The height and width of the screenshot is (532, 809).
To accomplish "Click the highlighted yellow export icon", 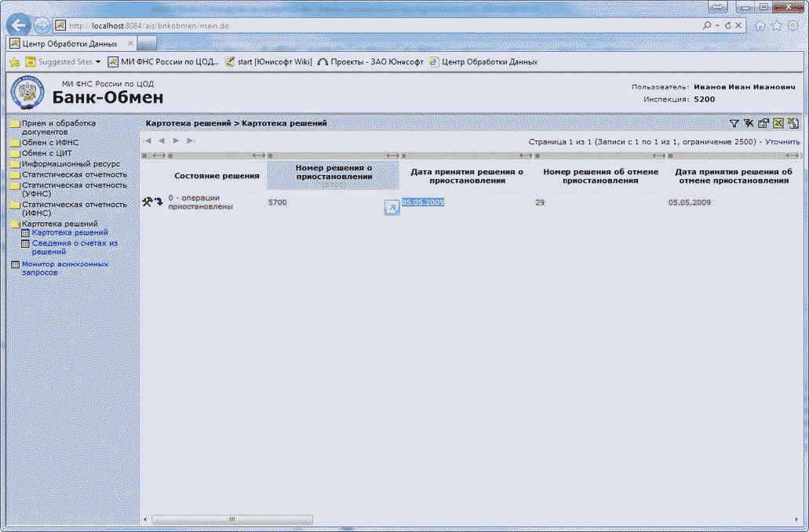I will point(778,123).
